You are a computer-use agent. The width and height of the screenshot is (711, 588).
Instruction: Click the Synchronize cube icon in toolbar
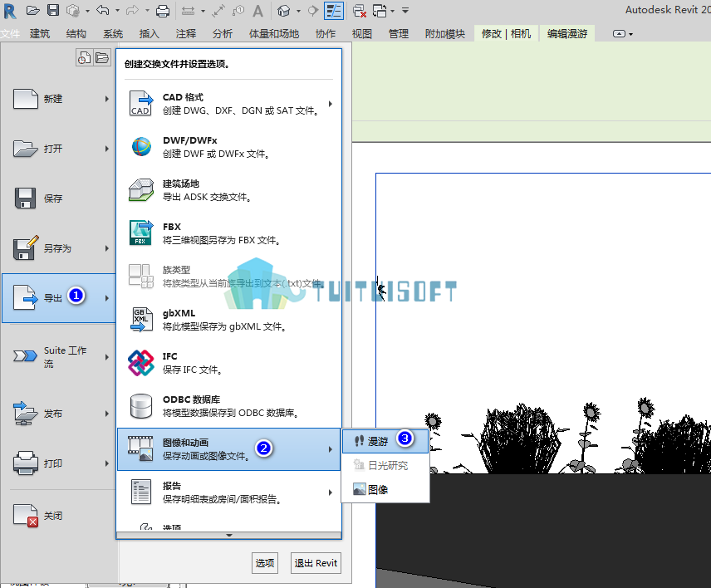coord(73,10)
